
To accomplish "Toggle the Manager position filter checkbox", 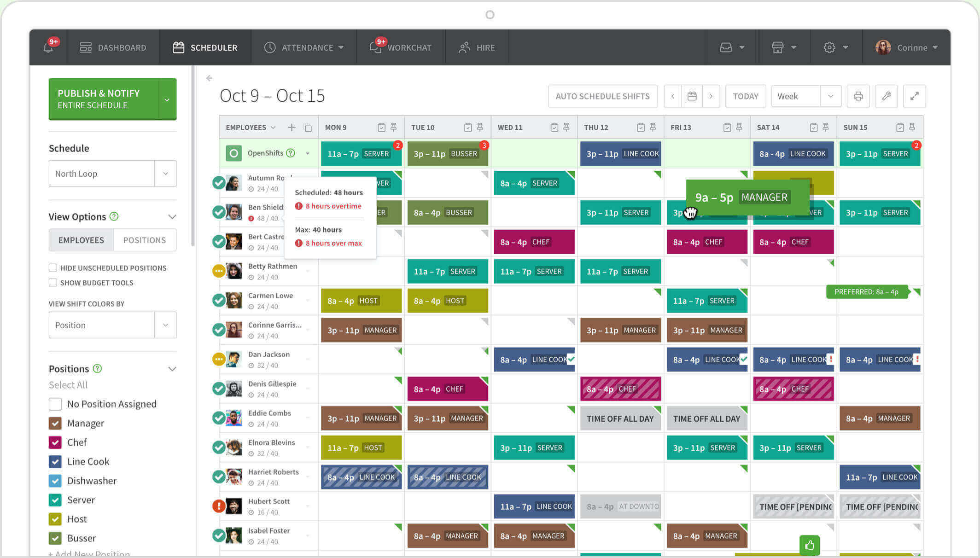I will [55, 423].
